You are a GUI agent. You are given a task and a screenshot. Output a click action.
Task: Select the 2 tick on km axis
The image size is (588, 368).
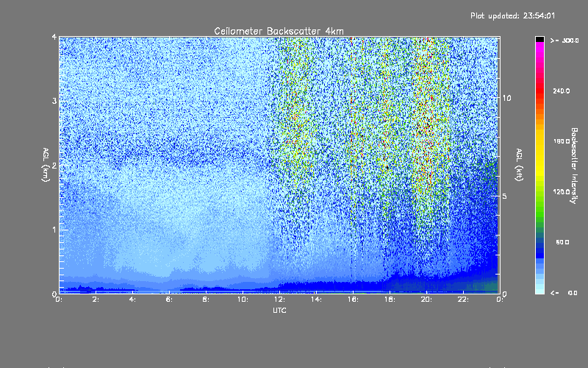tap(54, 165)
